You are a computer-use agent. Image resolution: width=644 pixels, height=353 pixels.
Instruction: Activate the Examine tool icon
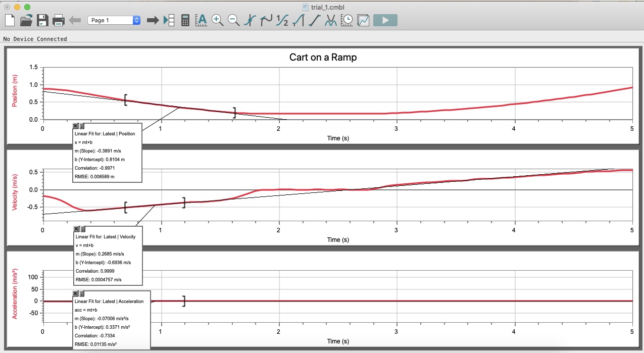[x=250, y=20]
